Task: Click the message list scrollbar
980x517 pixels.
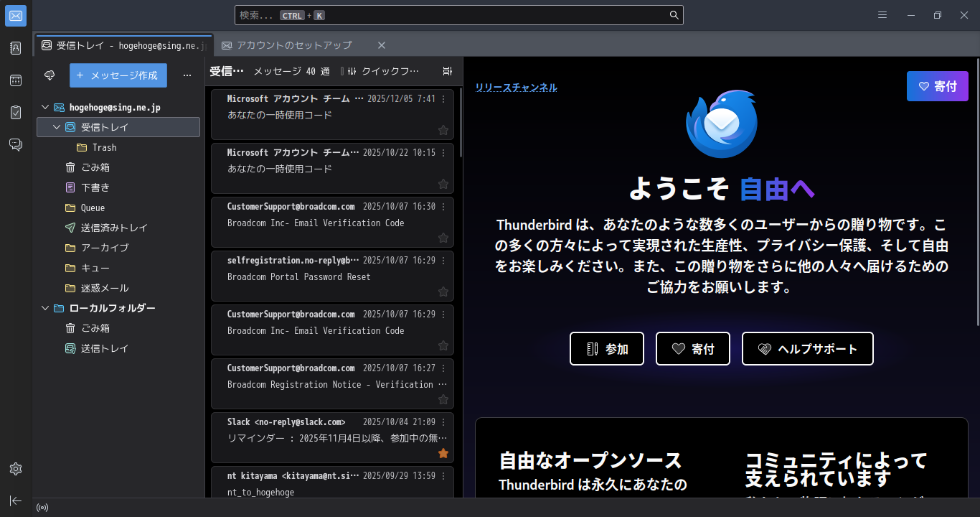Action: 461,122
